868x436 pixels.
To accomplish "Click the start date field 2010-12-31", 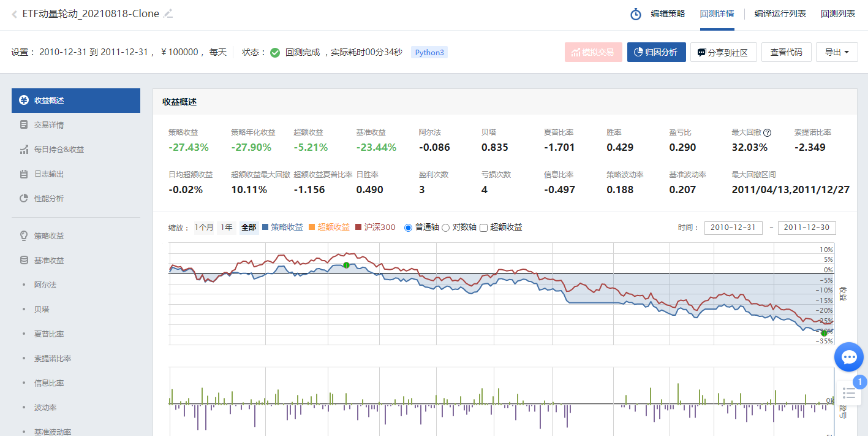I will tap(733, 228).
